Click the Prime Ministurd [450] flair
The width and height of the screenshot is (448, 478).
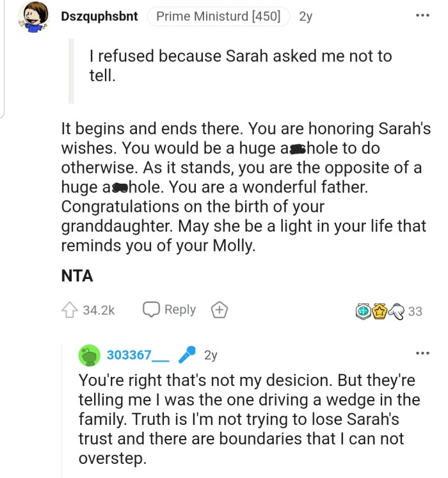(x=218, y=16)
